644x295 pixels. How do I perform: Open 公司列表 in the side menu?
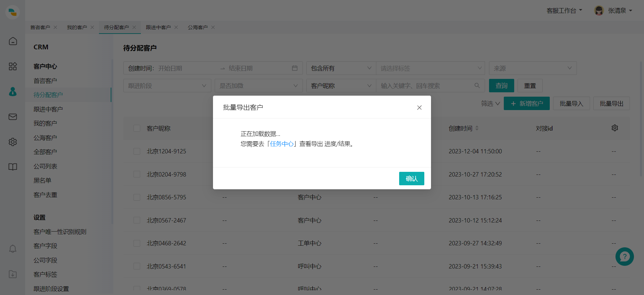pos(45,166)
